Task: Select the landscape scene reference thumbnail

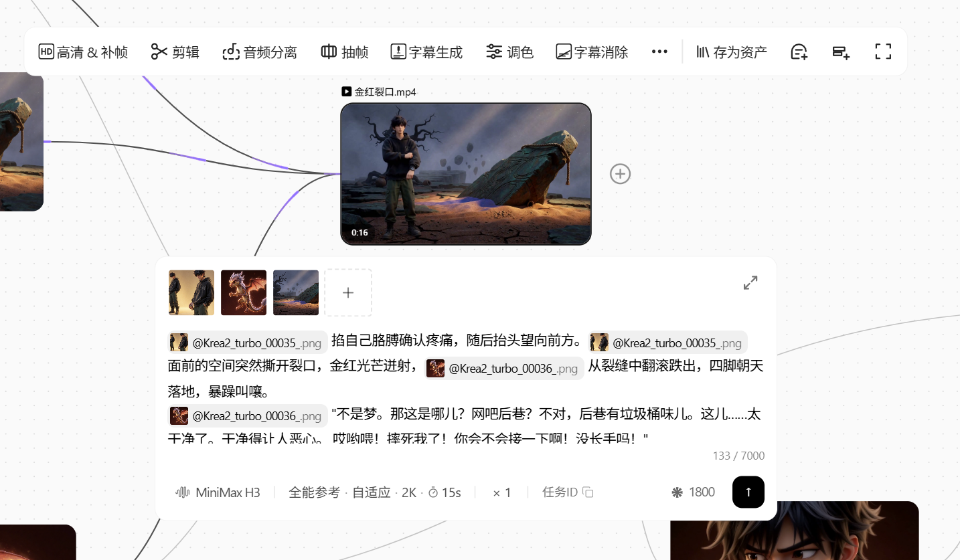Action: 296,292
